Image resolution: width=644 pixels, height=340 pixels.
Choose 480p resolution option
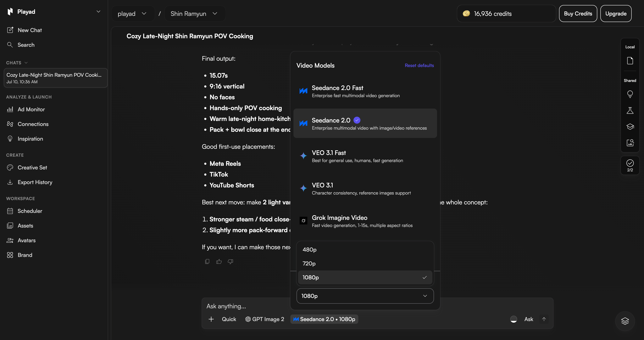coord(365,250)
